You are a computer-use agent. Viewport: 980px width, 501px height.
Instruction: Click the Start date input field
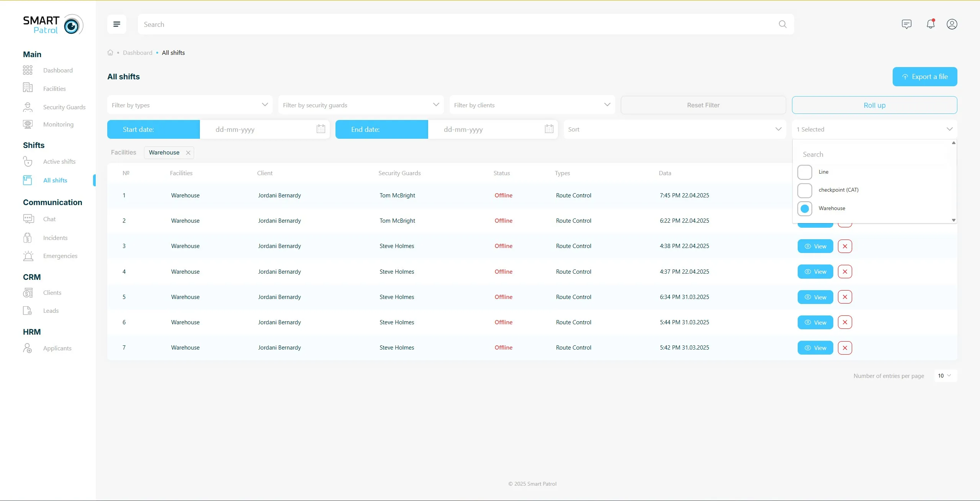265,129
